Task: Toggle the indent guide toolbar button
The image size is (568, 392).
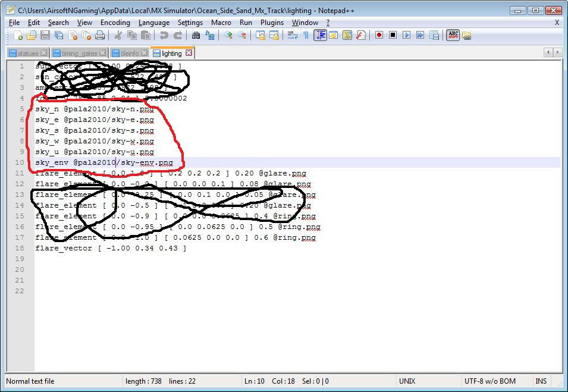Action: (320, 35)
